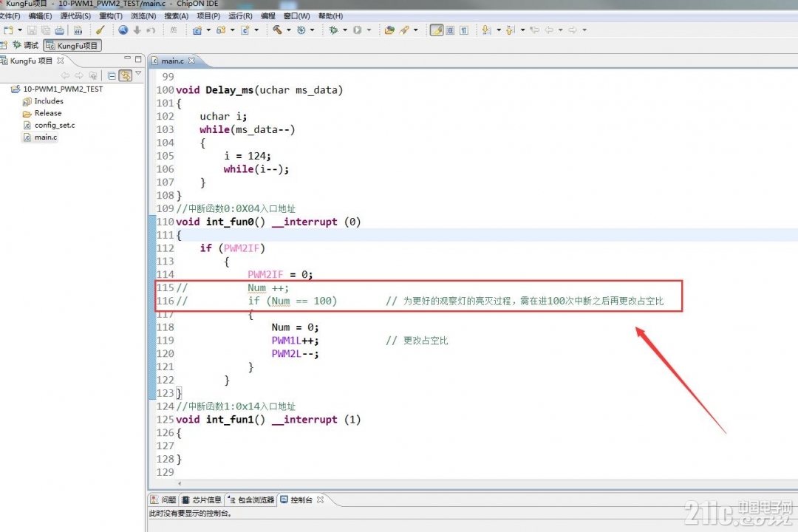Switch to the 芯片信息 tab

point(202,500)
